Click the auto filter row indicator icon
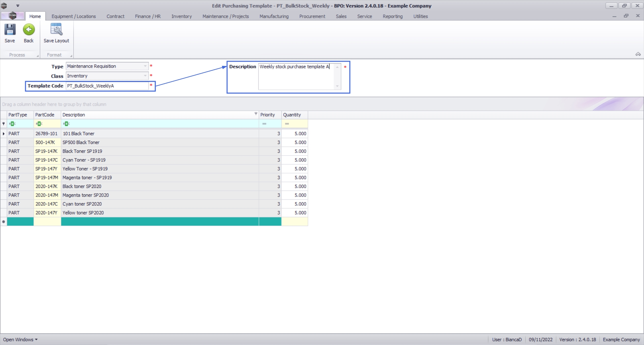Screen dimensions: 644x345 4,124
